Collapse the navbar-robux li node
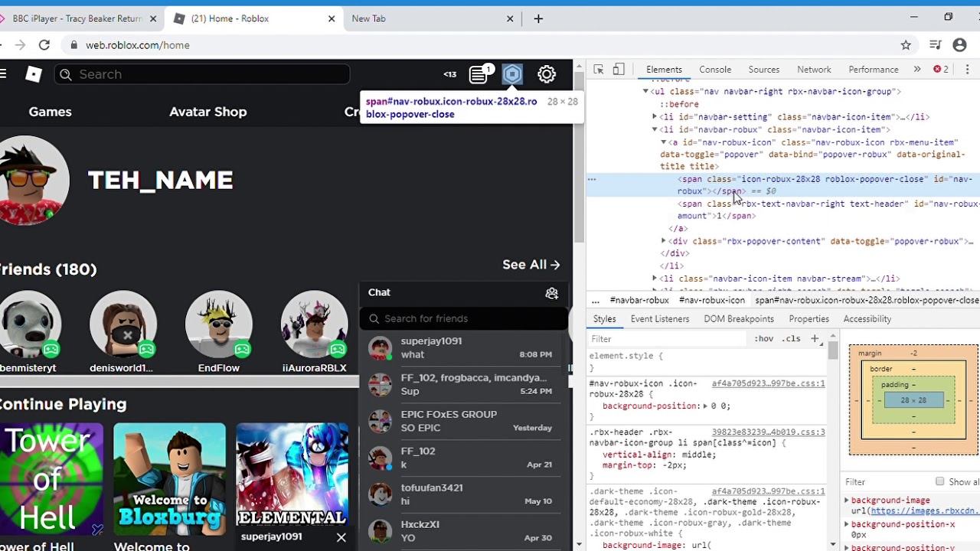 click(655, 129)
